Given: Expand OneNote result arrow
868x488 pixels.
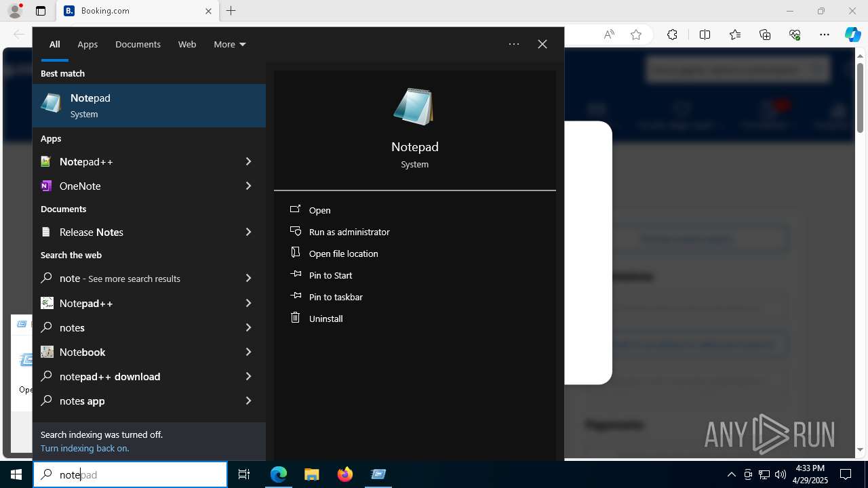Looking at the screenshot, I should tap(248, 186).
